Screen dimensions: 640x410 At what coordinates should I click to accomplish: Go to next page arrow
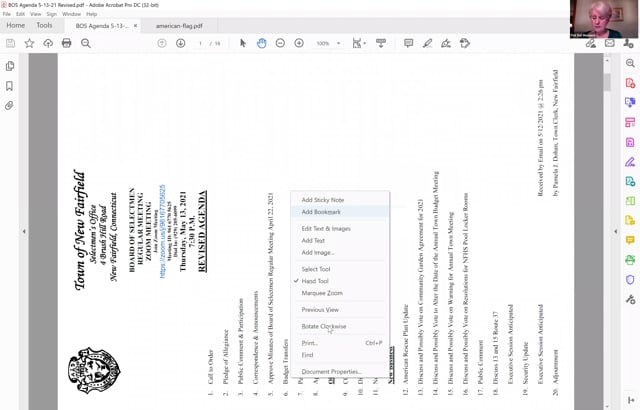pyautogui.click(x=180, y=43)
